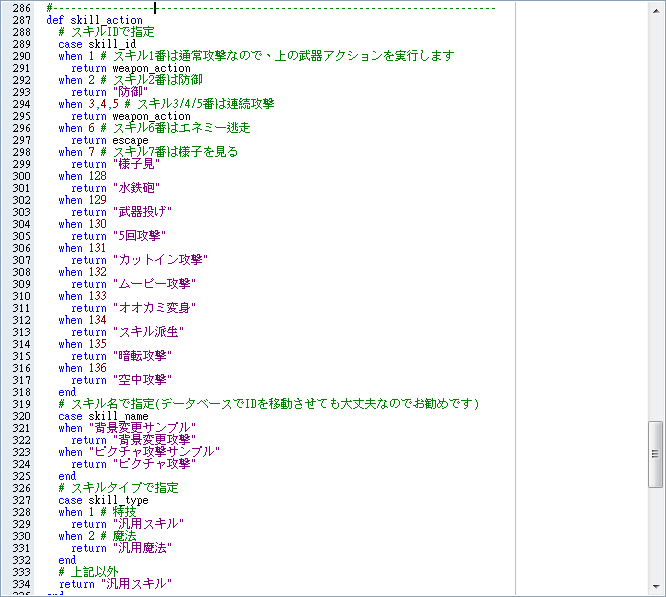
Task: Click the string "5回攻撃"
Action: pos(139,236)
